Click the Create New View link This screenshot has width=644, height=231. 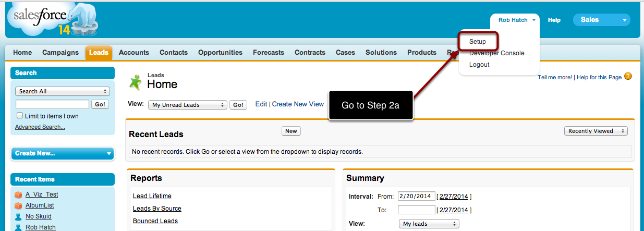pyautogui.click(x=298, y=104)
